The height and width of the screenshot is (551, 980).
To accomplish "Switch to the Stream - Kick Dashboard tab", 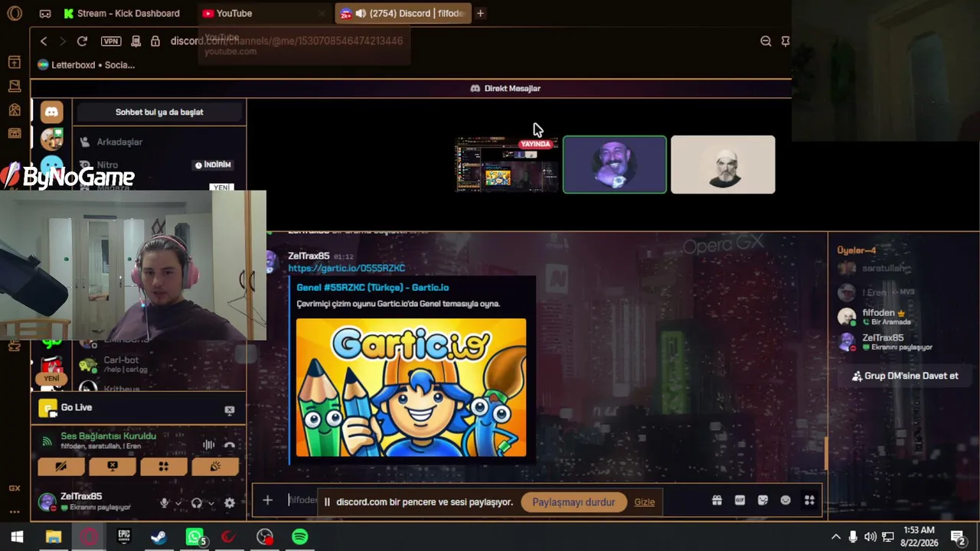I will coord(122,13).
